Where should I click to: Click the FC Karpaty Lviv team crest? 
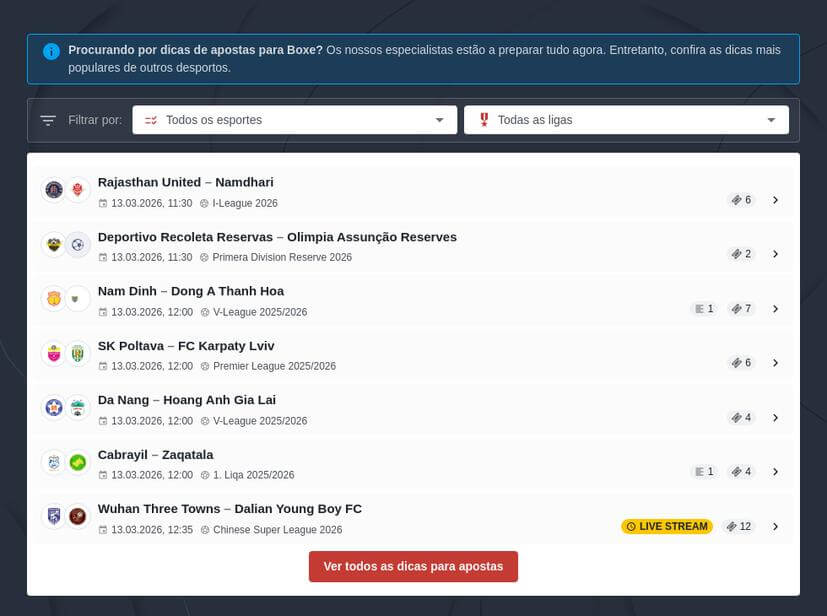78,353
